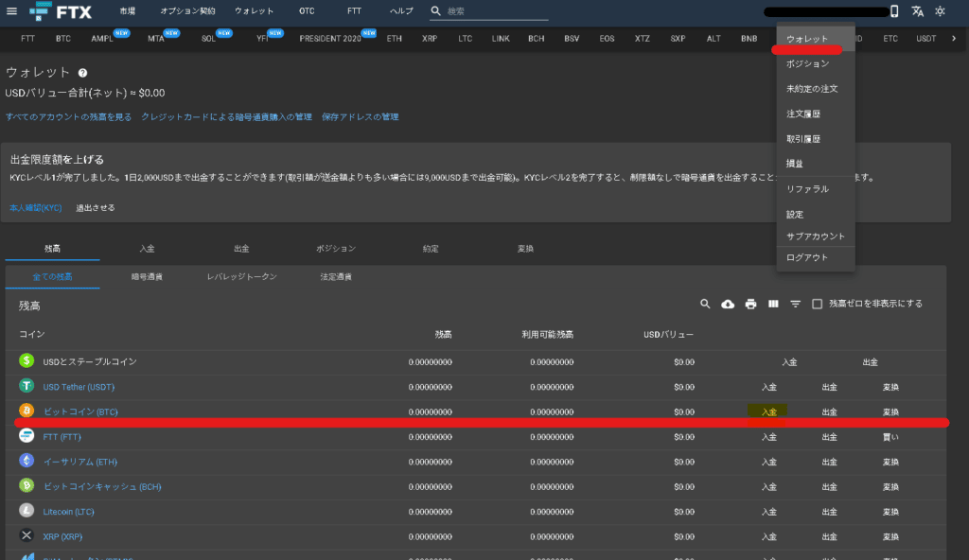The image size is (969, 560).
Task: Click the Ethereum coin icon
Action: [26, 461]
